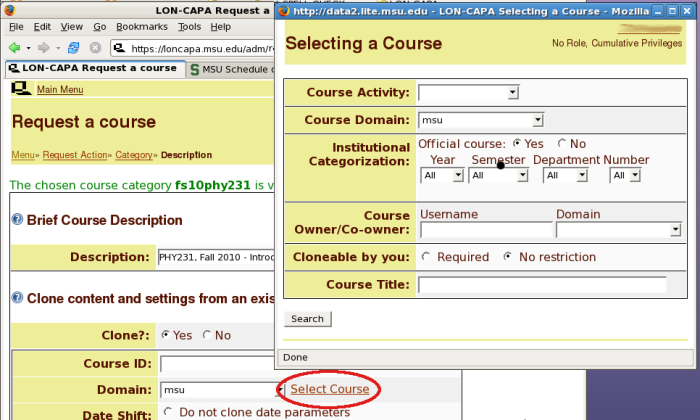Open the Forward history dropdown arrow

[58, 48]
